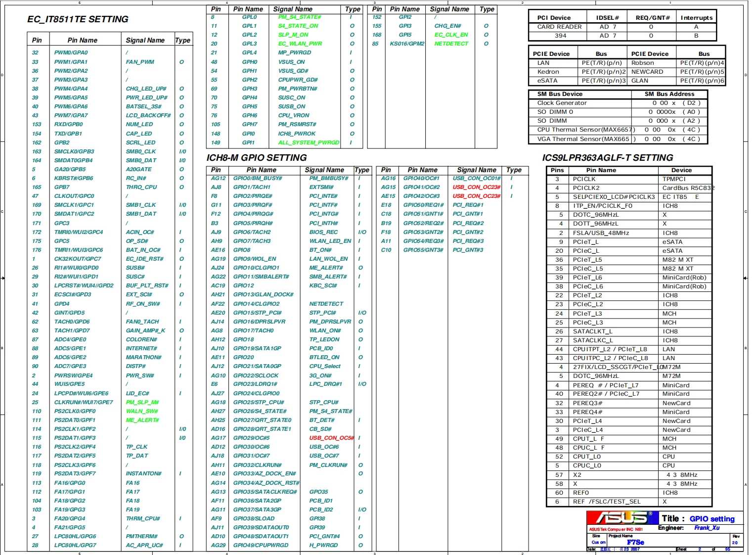Click the green ALL_SYSTEM_PWRGD signal

(309, 142)
